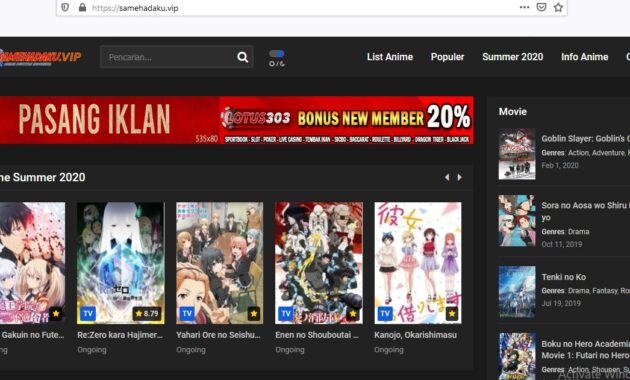This screenshot has width=630, height=380.
Task: Open the Boku no Hero Academia movie thumbnail
Action: (517, 356)
